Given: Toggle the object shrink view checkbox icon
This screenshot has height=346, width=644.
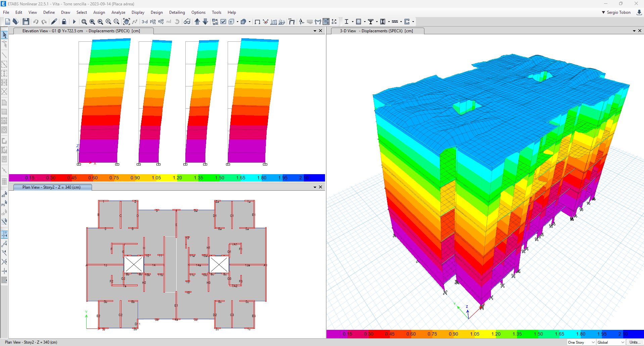Looking at the screenshot, I should pyautogui.click(x=223, y=22).
